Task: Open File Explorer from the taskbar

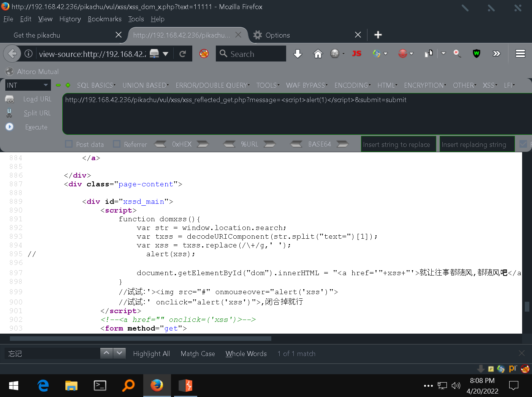Action: pyautogui.click(x=71, y=386)
